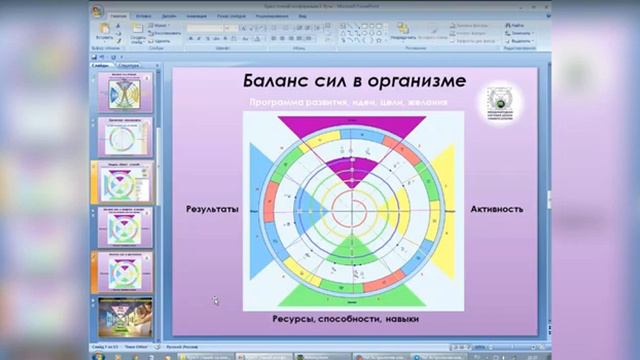Pick the rectangle shape in shapes gallery

coord(364,26)
